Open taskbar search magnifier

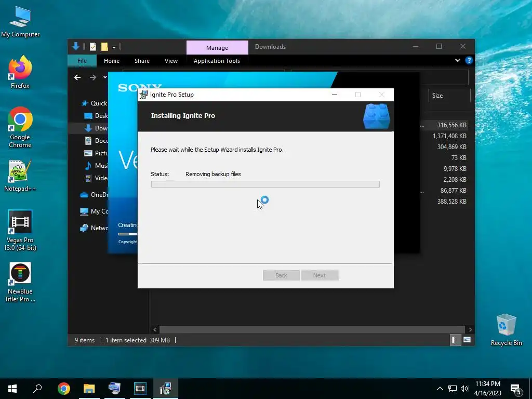(37, 389)
